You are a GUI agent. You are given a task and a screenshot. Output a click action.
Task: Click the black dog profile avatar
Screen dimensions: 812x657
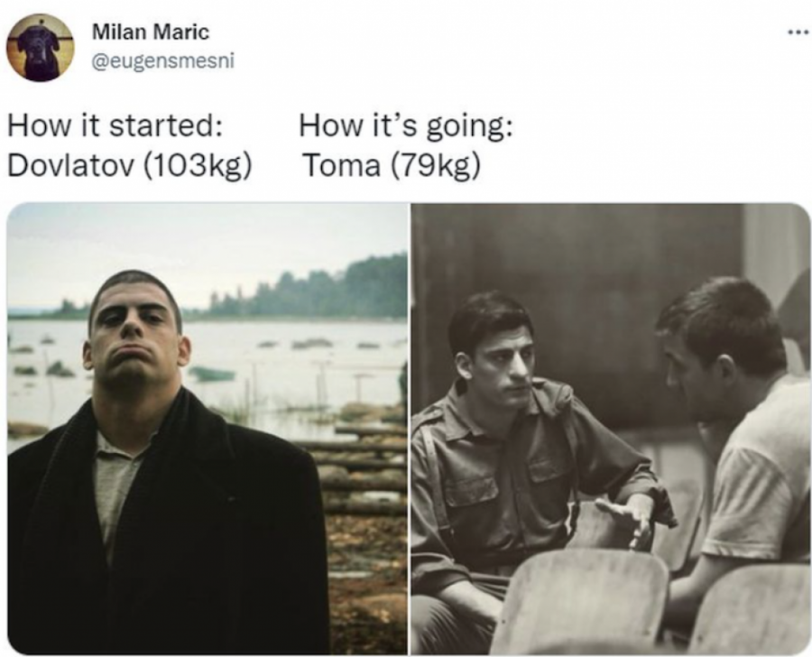pyautogui.click(x=40, y=47)
